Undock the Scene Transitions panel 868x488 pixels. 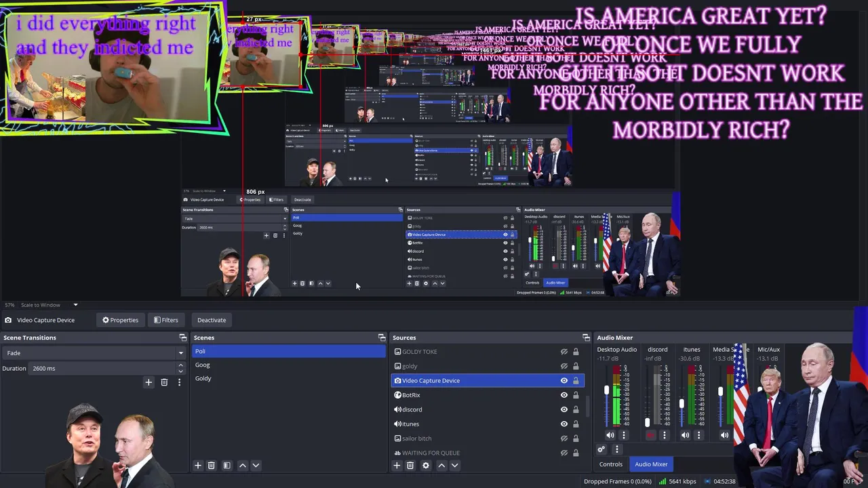pyautogui.click(x=182, y=338)
